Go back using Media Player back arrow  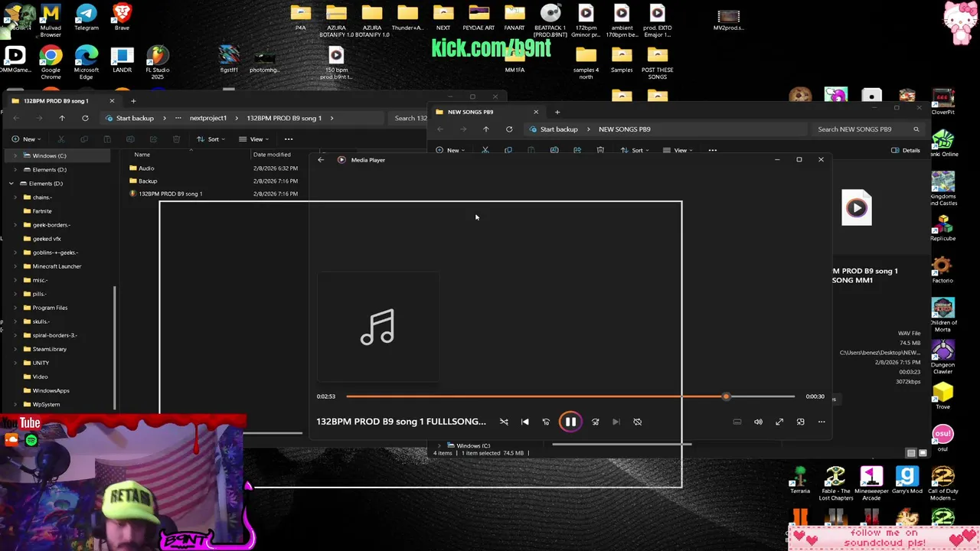321,160
